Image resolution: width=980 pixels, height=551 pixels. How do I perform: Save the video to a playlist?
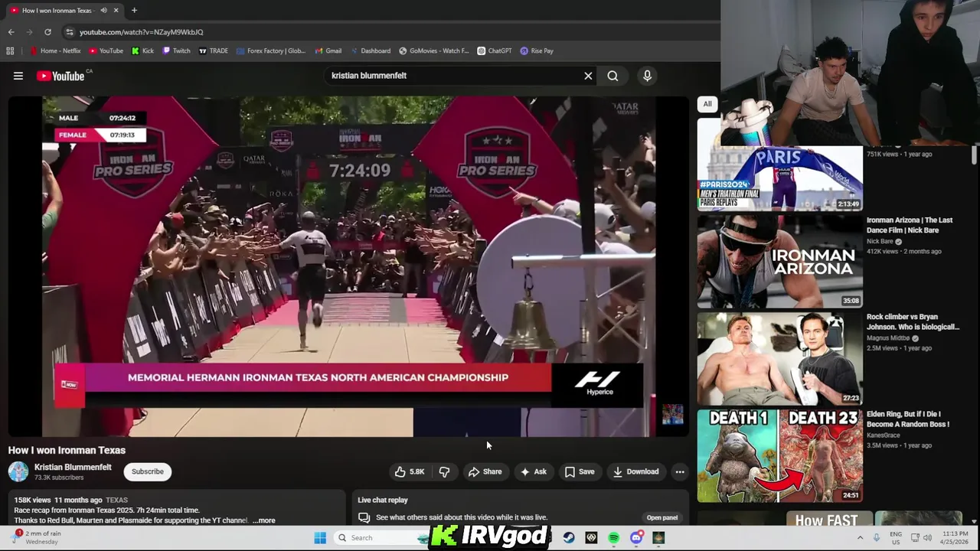click(579, 471)
